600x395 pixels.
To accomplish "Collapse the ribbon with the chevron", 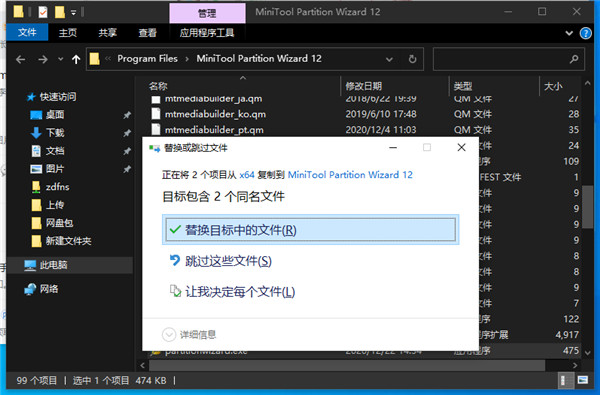I will click(569, 33).
